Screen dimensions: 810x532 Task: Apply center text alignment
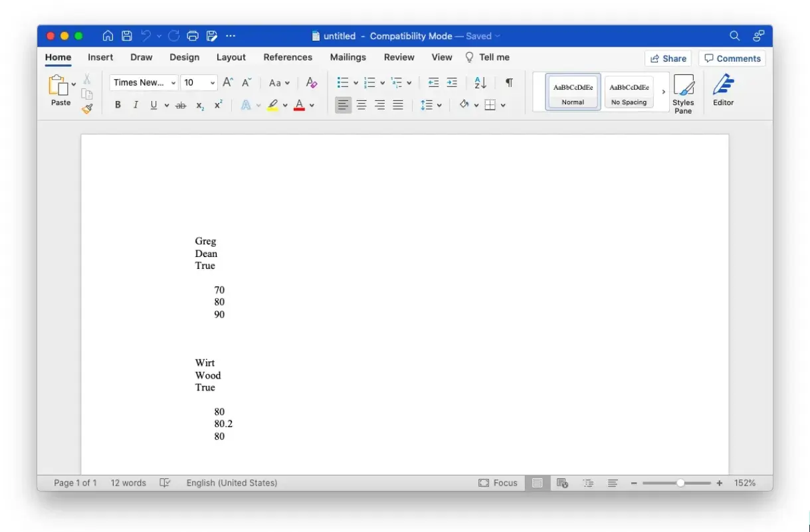click(x=361, y=104)
